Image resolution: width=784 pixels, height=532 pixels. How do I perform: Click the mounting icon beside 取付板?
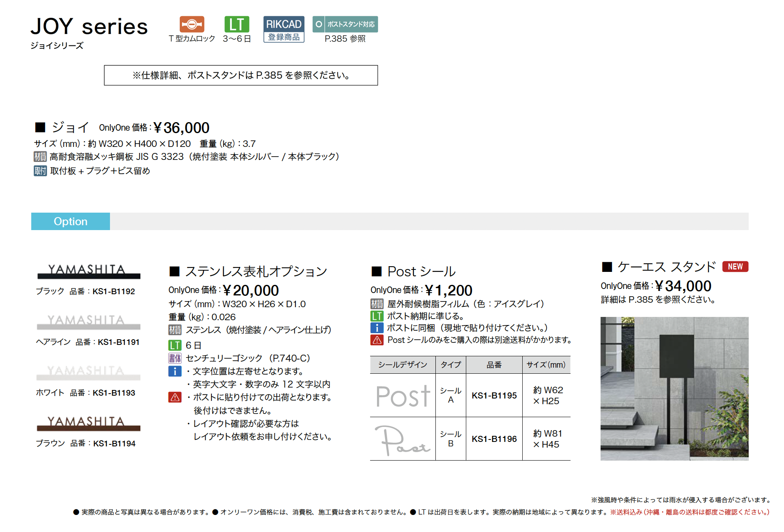40,171
